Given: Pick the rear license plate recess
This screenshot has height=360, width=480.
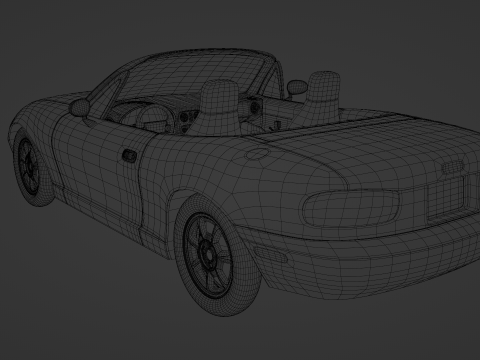Looking at the screenshot, I should click(x=446, y=198).
